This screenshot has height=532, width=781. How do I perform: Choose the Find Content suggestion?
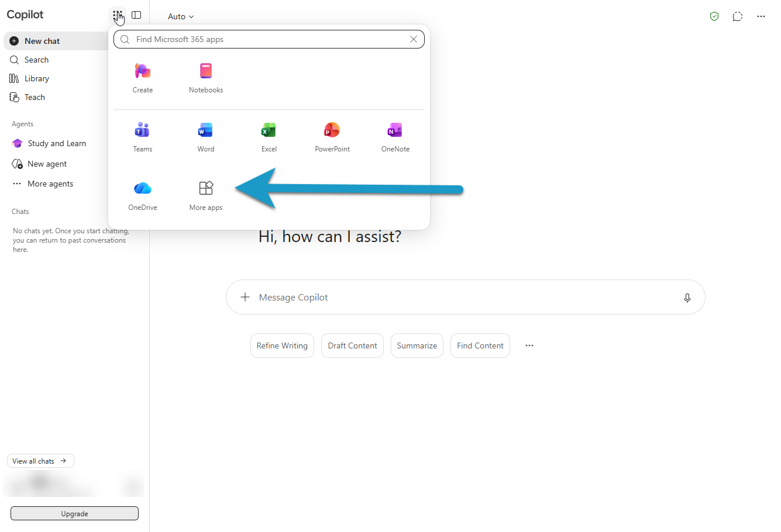pos(480,346)
